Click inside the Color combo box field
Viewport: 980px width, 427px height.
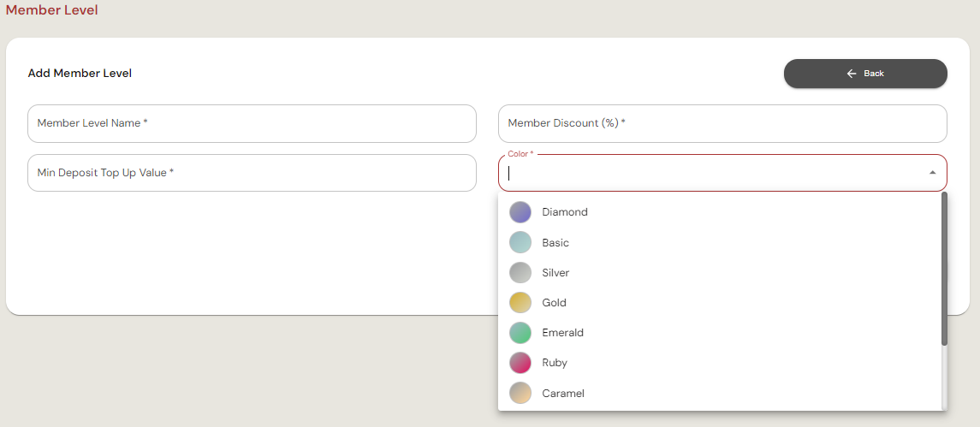coord(710,173)
